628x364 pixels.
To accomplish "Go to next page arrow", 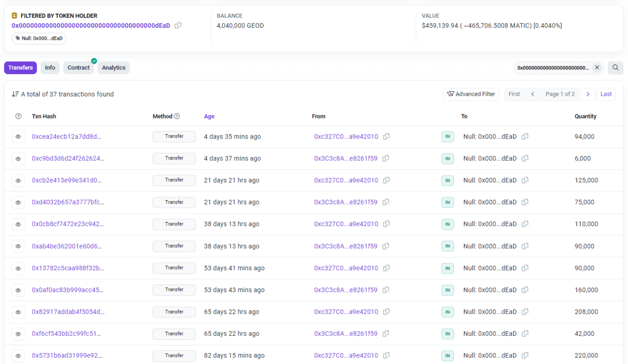I will tap(588, 94).
